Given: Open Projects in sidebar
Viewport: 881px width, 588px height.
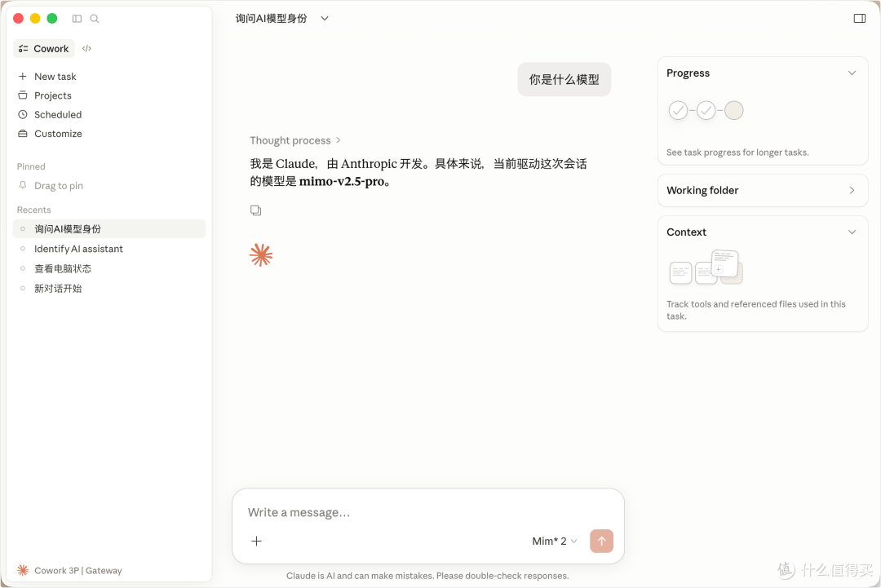Looking at the screenshot, I should (53, 95).
